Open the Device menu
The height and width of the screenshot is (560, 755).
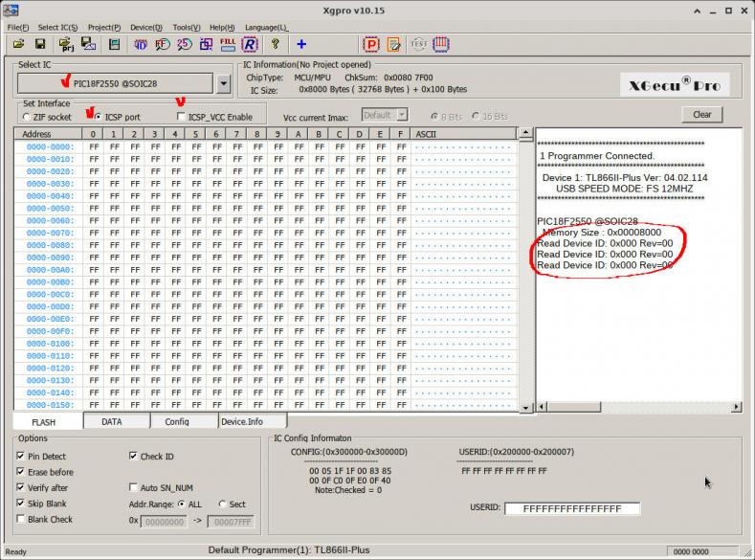[x=145, y=28]
